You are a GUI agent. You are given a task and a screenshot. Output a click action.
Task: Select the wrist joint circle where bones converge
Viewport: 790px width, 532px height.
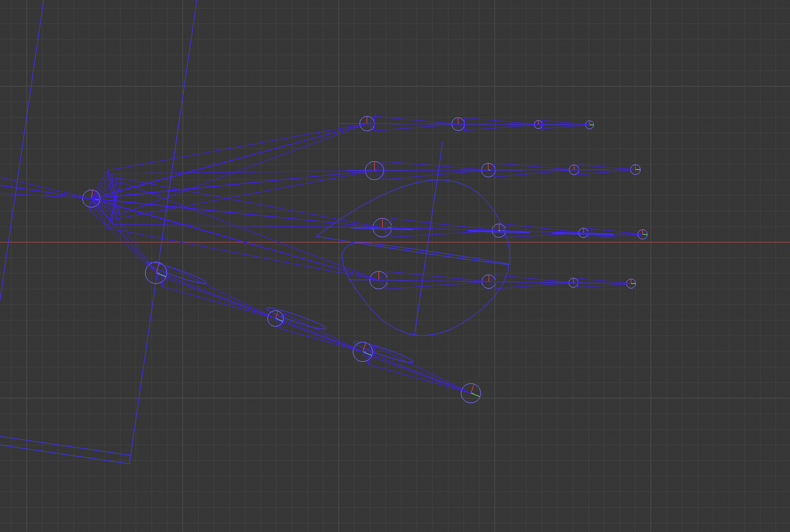point(91,199)
